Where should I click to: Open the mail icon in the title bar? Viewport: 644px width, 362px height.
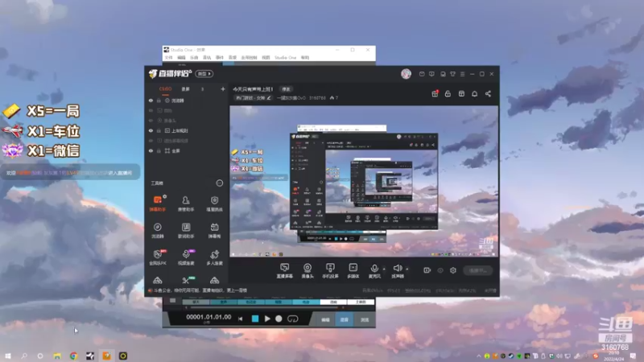click(422, 74)
